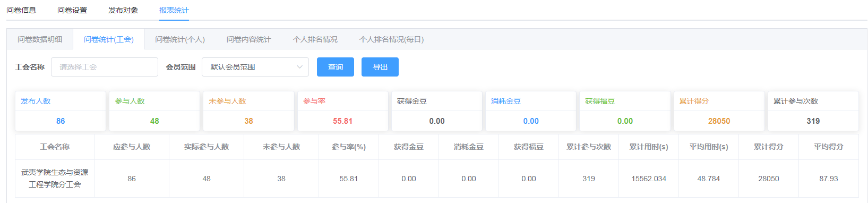Switch to 问卷数据明细 sub-tab
The width and height of the screenshot is (868, 203).
pyautogui.click(x=40, y=39)
